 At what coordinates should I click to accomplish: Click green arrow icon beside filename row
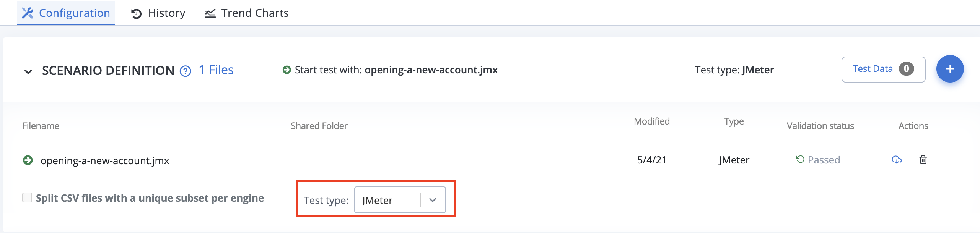pos(28,160)
